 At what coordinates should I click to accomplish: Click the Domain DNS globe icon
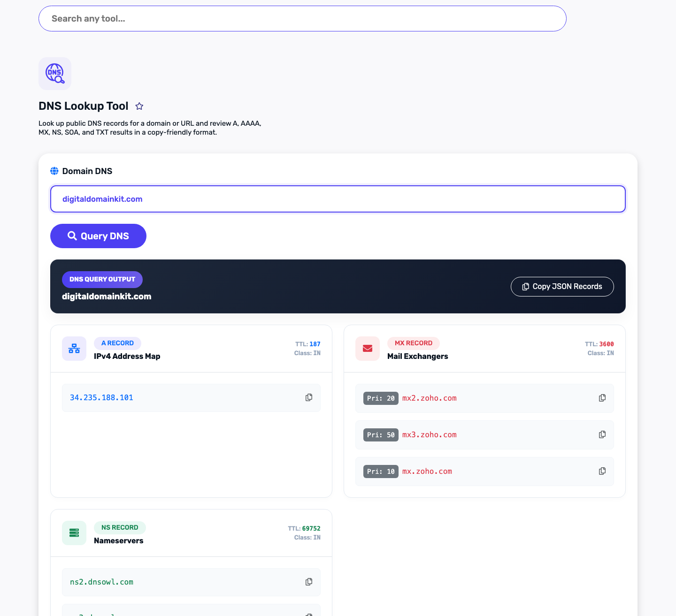tap(54, 171)
